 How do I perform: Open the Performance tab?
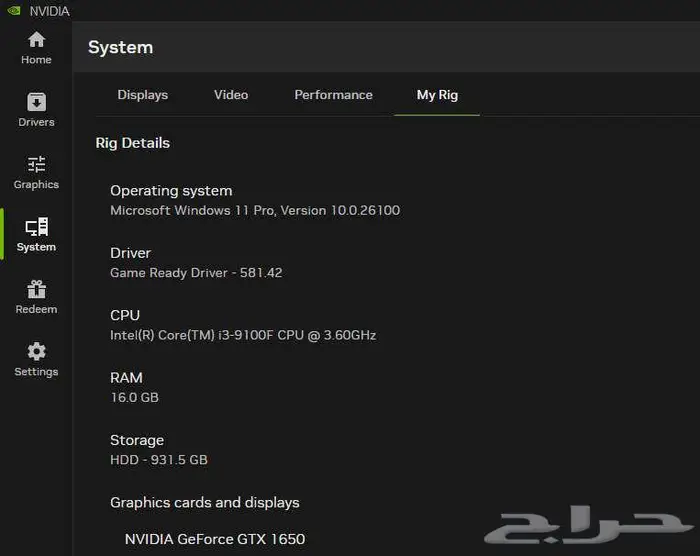[x=333, y=95]
